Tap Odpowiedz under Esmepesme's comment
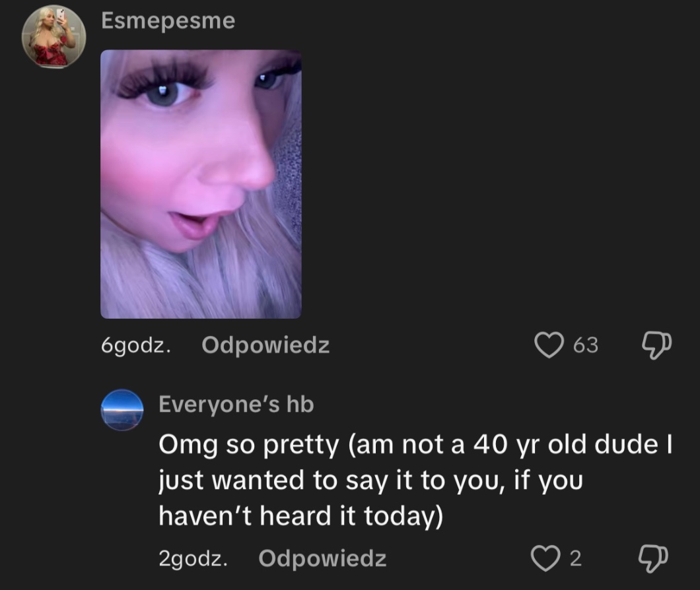 (x=265, y=344)
